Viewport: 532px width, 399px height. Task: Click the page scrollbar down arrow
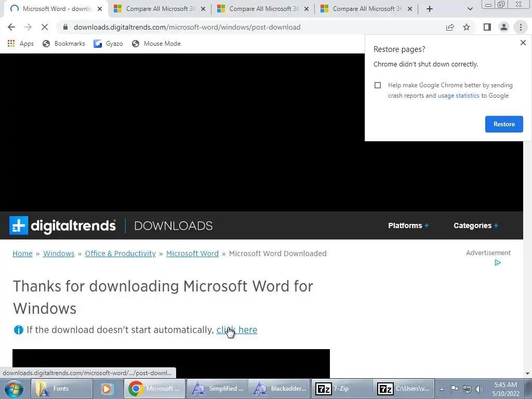(528, 374)
